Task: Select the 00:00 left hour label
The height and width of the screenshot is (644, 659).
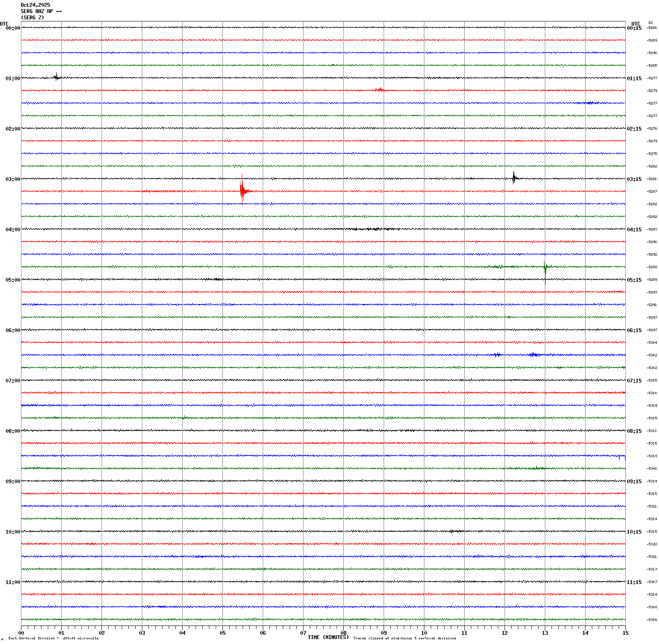Action: (x=13, y=28)
